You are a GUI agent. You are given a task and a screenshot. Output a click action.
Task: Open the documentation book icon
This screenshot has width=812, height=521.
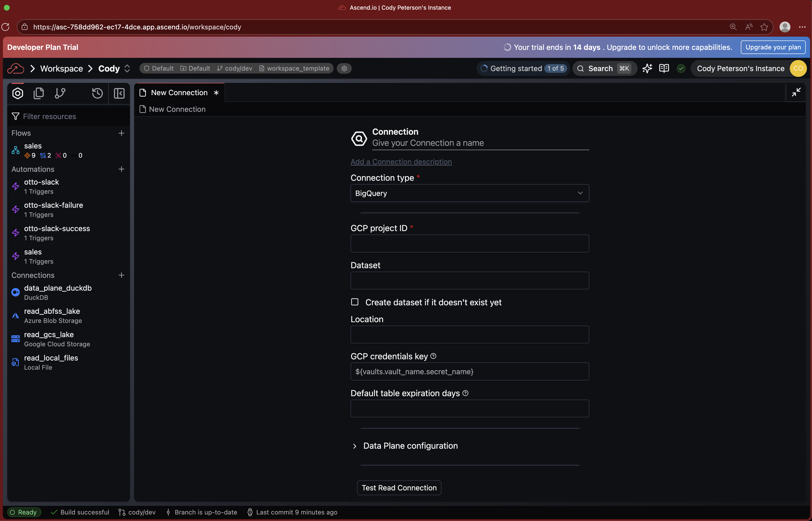coord(664,68)
